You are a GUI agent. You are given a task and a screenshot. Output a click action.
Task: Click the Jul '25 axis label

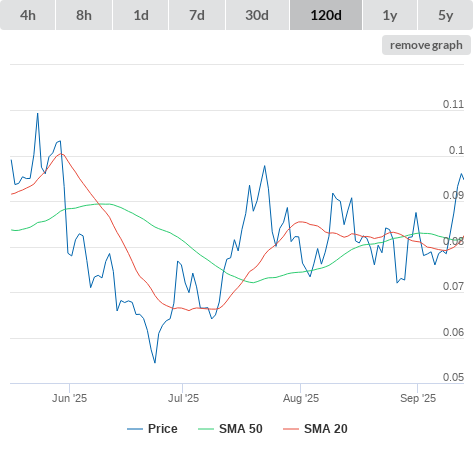[x=183, y=398]
